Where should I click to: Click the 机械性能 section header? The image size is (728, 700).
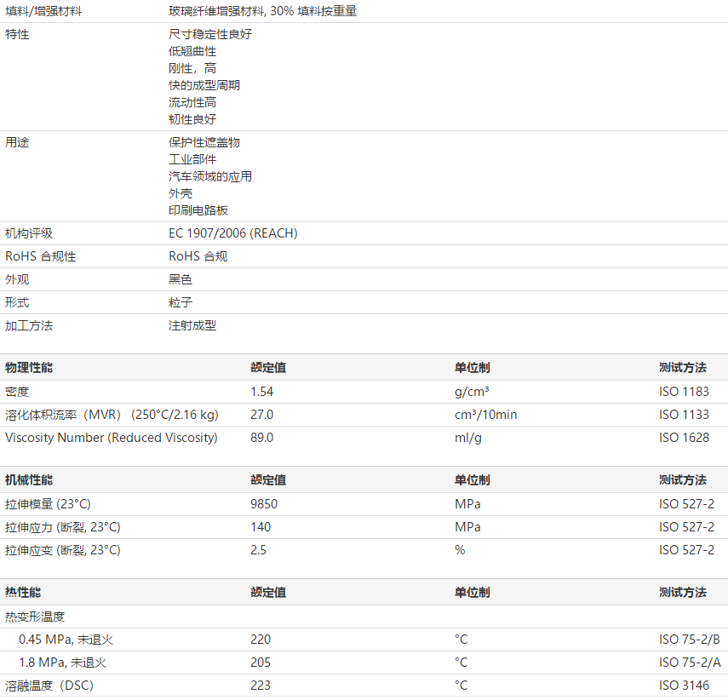click(32, 479)
